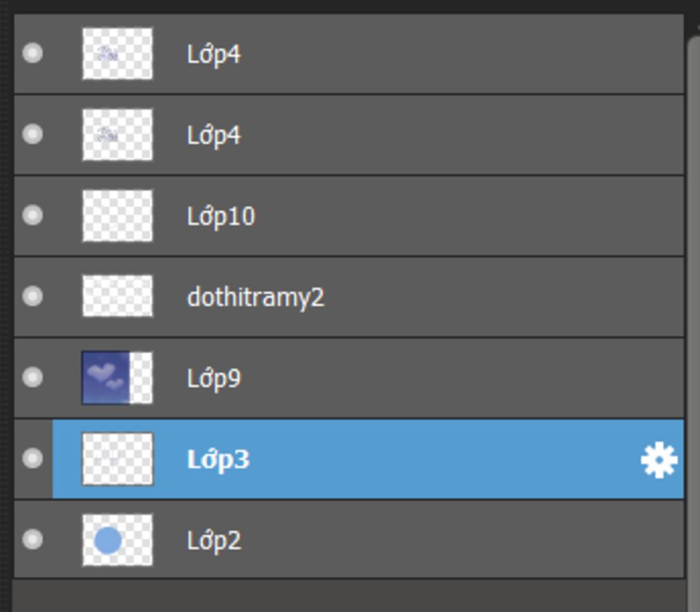Select the Lớp4 layer directly above Lớp10
This screenshot has width=700, height=612.
pyautogui.click(x=349, y=135)
